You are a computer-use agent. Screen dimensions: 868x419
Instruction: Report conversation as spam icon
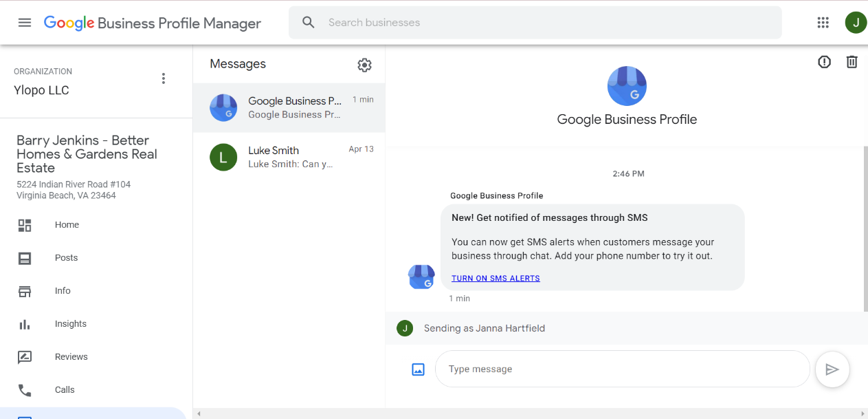pos(824,62)
